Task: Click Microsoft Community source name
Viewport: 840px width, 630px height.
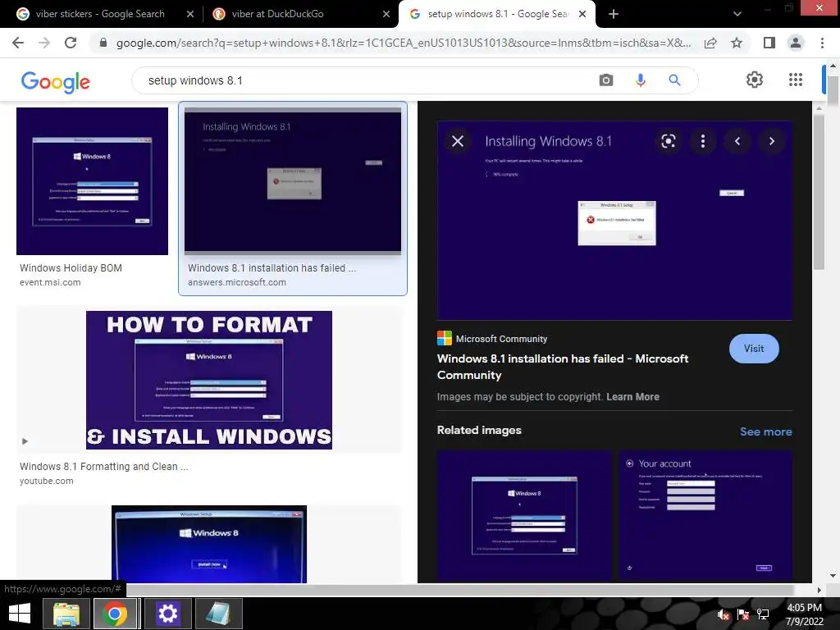Action: (x=501, y=339)
